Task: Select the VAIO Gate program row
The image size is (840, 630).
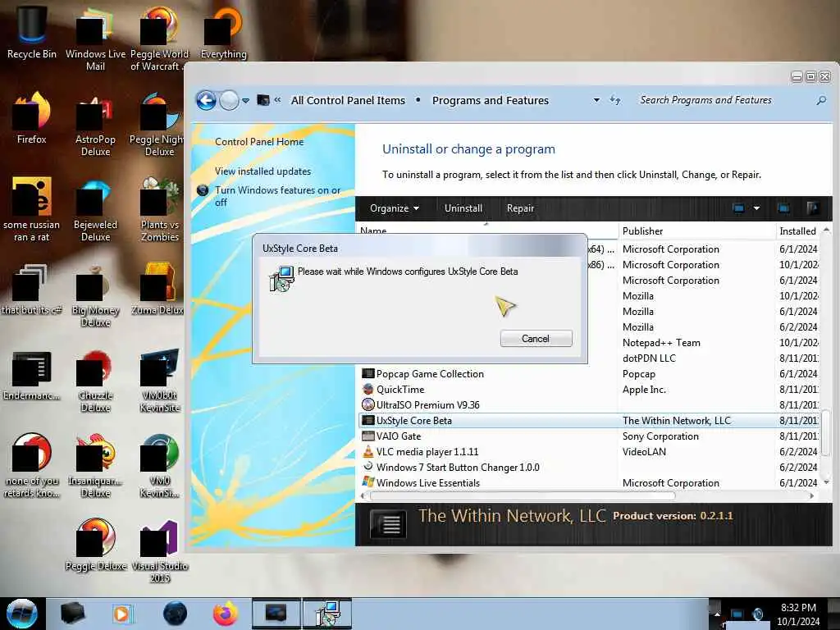Action: click(589, 436)
